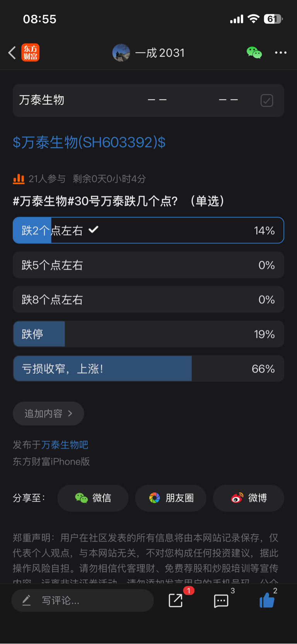
Task: Tap the thumbs-up like icon
Action: 267,601
